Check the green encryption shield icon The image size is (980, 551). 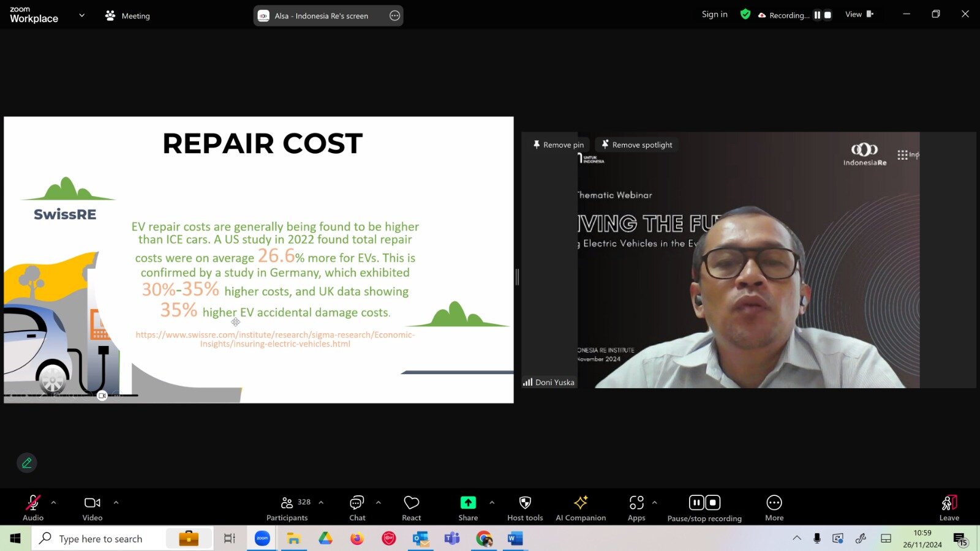pos(745,14)
